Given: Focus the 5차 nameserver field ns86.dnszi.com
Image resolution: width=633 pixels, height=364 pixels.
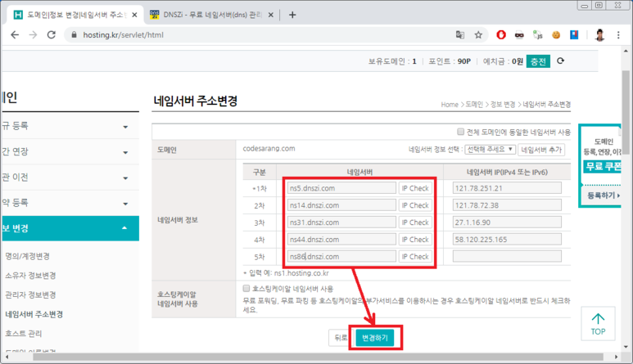Looking at the screenshot, I should tap(341, 256).
